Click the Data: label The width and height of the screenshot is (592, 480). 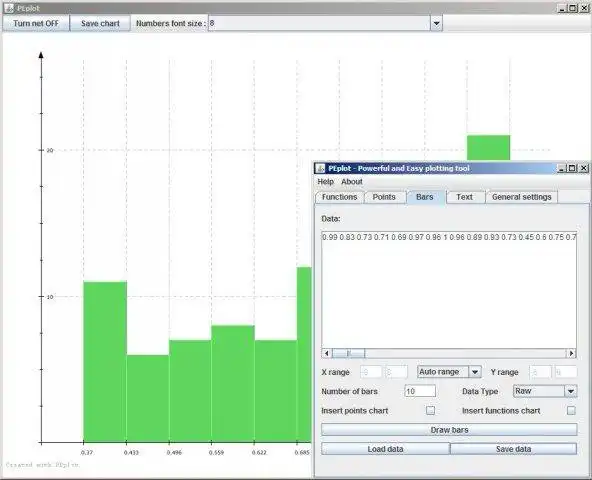331,219
